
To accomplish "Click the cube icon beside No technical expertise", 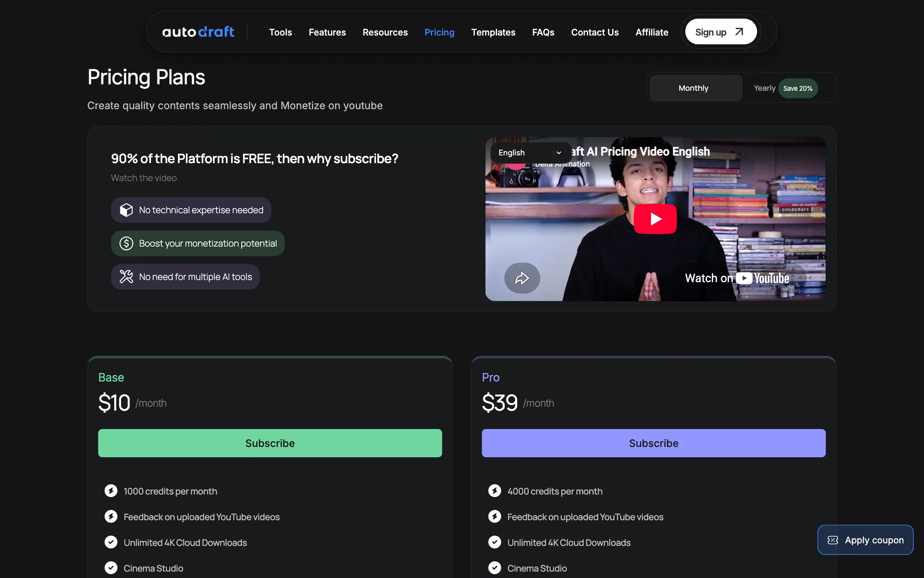I will coord(126,210).
